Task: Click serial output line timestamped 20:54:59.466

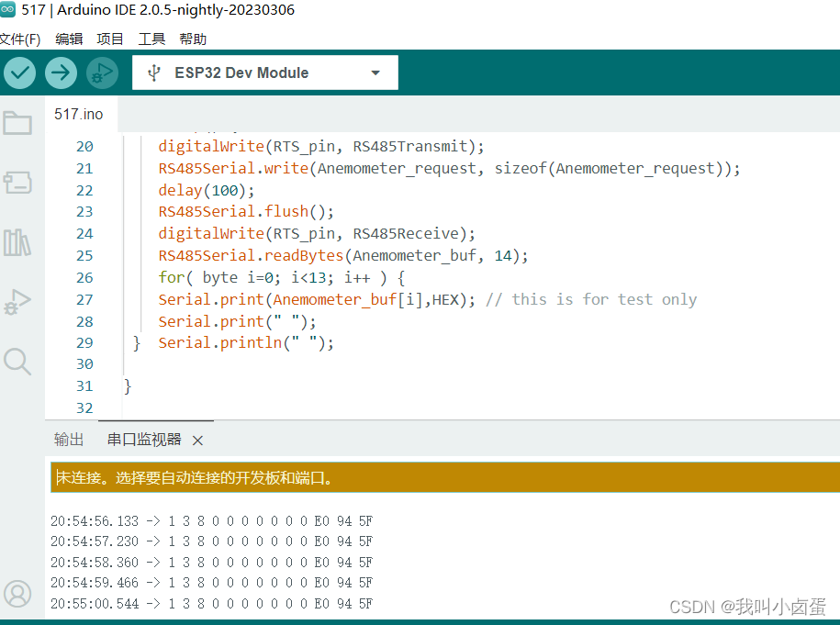Action: [x=212, y=583]
